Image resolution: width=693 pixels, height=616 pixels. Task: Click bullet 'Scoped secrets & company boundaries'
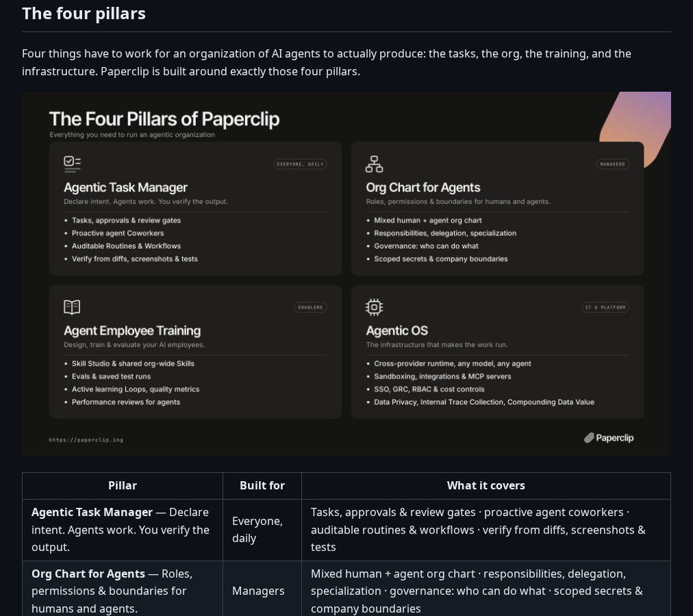[440, 259]
